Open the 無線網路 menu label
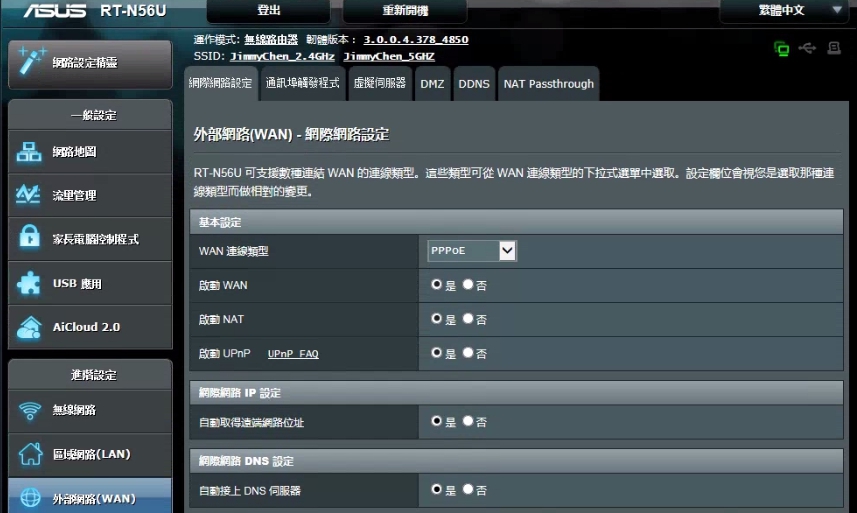857x513 pixels. [x=74, y=410]
